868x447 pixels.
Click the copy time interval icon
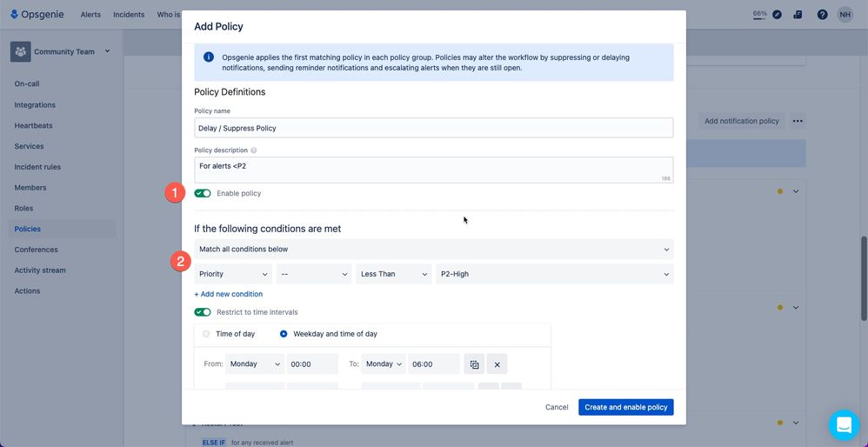[x=474, y=364]
